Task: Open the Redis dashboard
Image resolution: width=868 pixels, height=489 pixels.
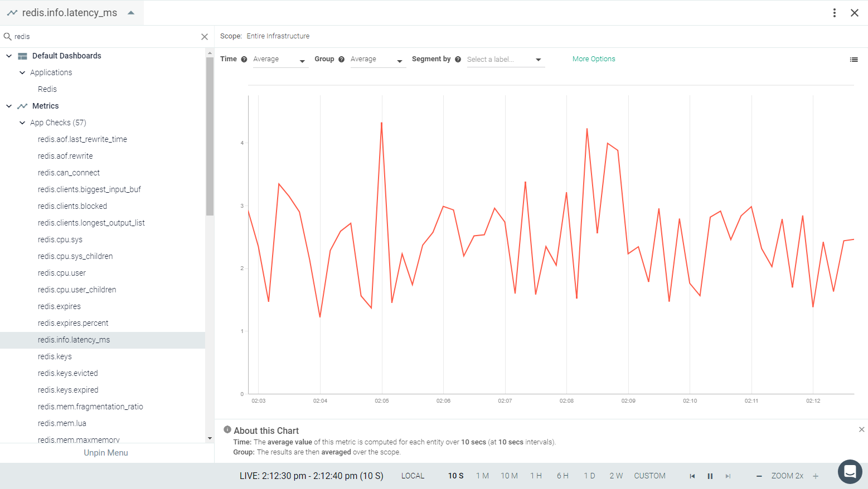Action: pyautogui.click(x=47, y=89)
